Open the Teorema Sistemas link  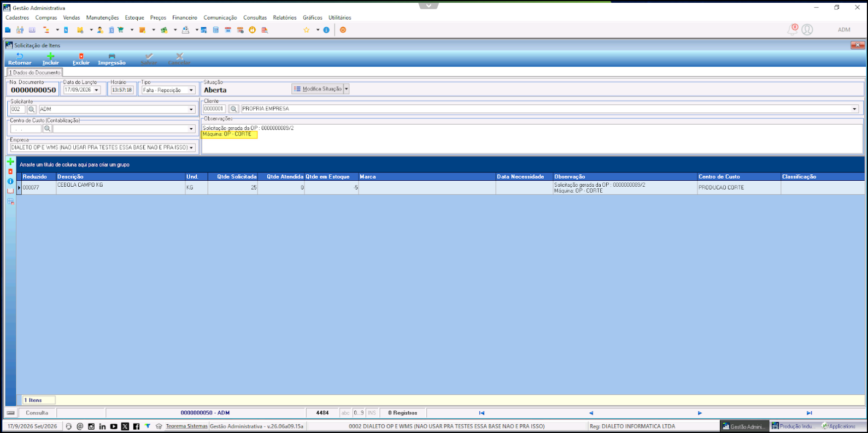tap(187, 426)
